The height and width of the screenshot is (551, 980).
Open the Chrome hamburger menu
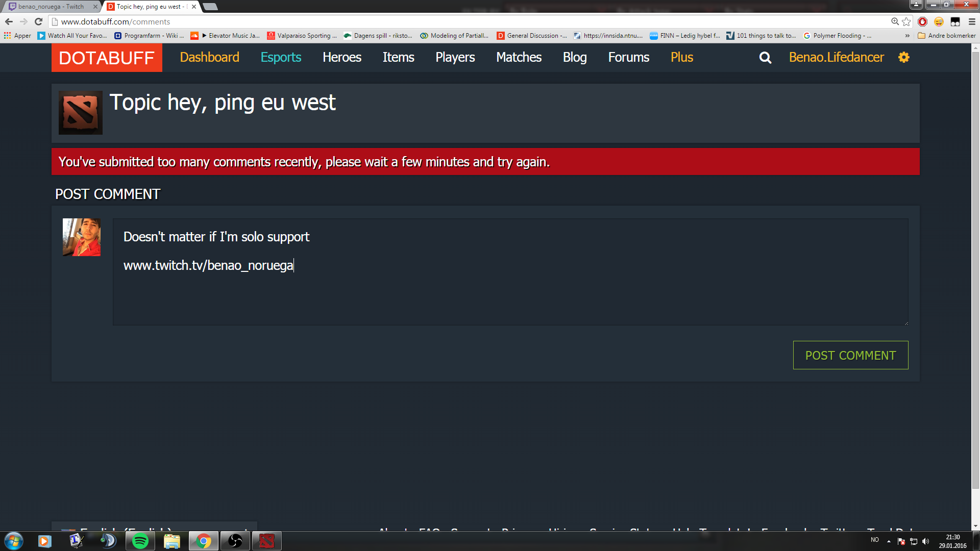(972, 21)
